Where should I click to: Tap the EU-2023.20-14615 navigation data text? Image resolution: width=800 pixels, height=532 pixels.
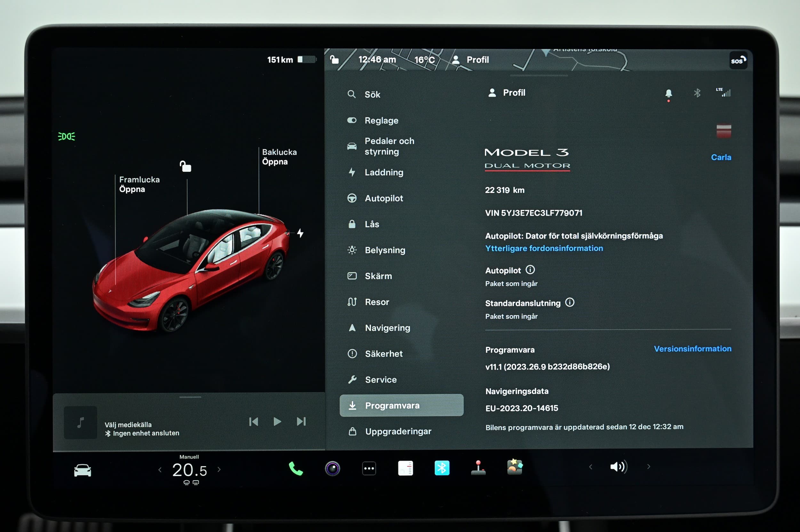coord(522,408)
